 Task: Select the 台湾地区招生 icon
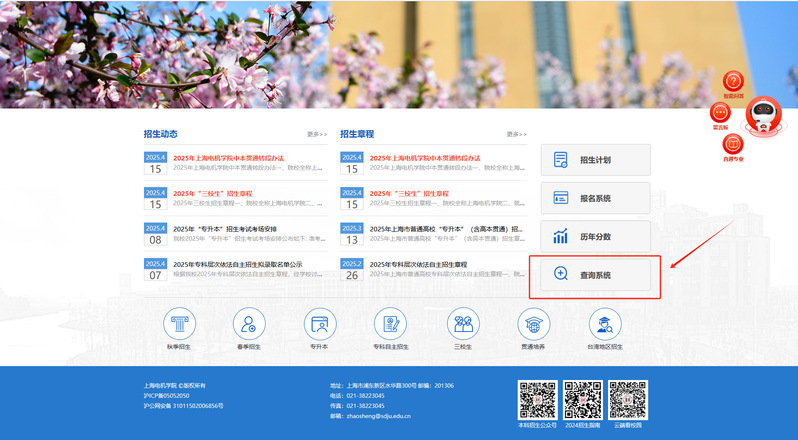coord(605,324)
